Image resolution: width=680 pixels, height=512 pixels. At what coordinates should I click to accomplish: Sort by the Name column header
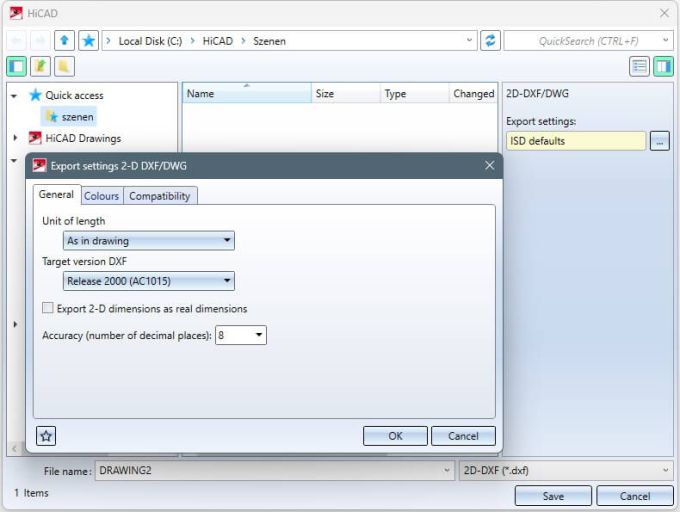pyautogui.click(x=247, y=94)
